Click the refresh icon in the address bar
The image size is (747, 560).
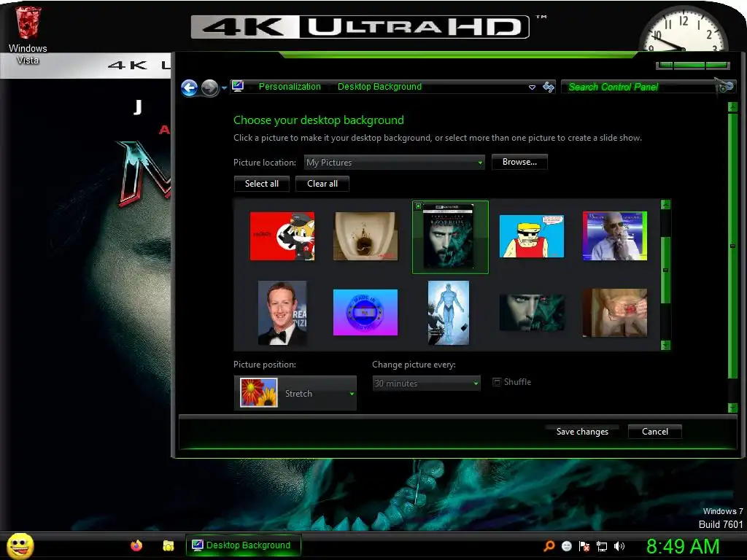pos(549,87)
